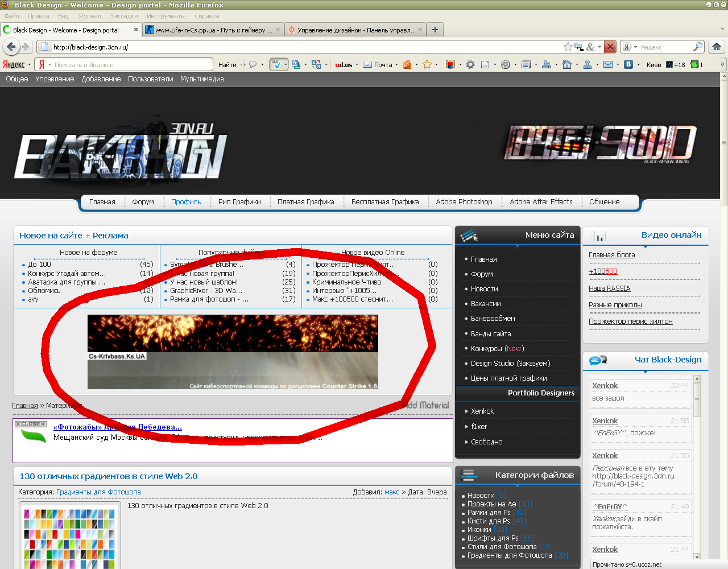Open the Мультимедиа admin bar menu
This screenshot has width=728, height=569.
coord(202,79)
